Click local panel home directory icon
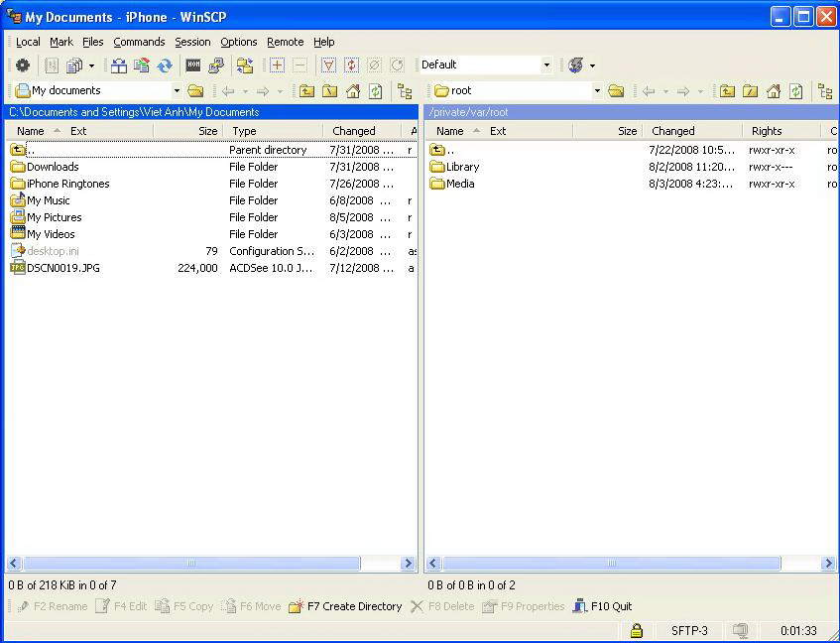Viewport: 840px width, 643px height. point(353,91)
